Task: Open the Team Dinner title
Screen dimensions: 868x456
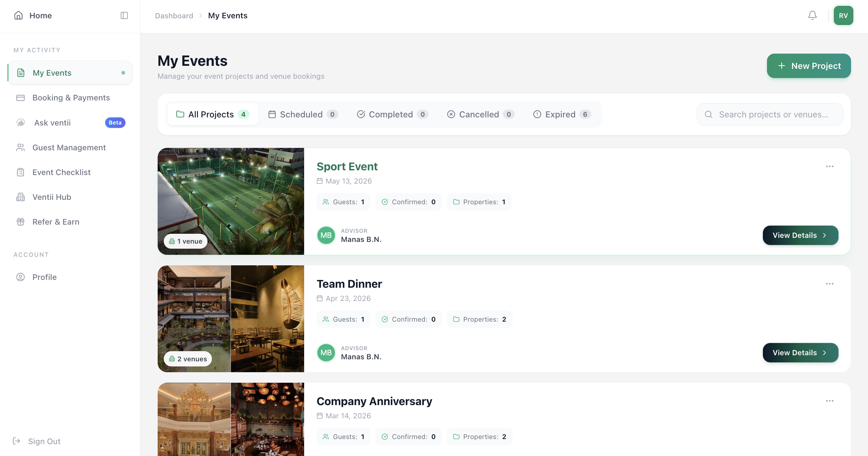Action: click(x=349, y=284)
